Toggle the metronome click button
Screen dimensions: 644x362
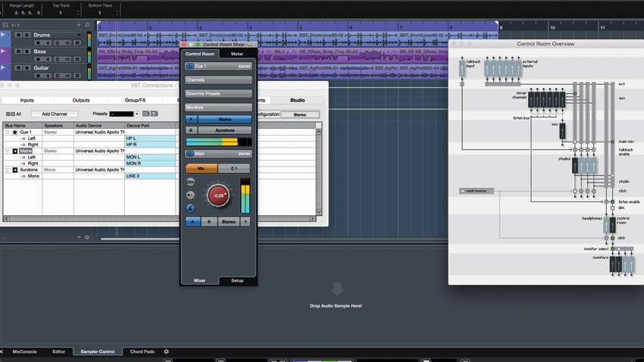191,208
